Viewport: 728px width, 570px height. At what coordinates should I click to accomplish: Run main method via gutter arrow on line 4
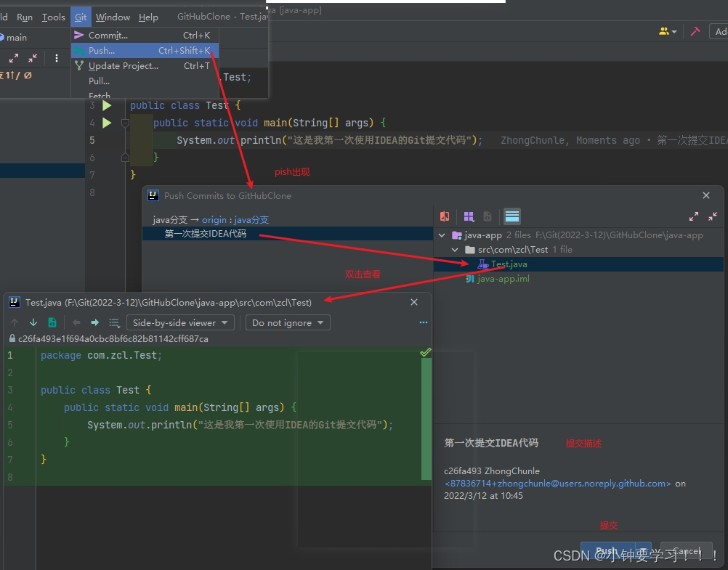click(x=107, y=123)
